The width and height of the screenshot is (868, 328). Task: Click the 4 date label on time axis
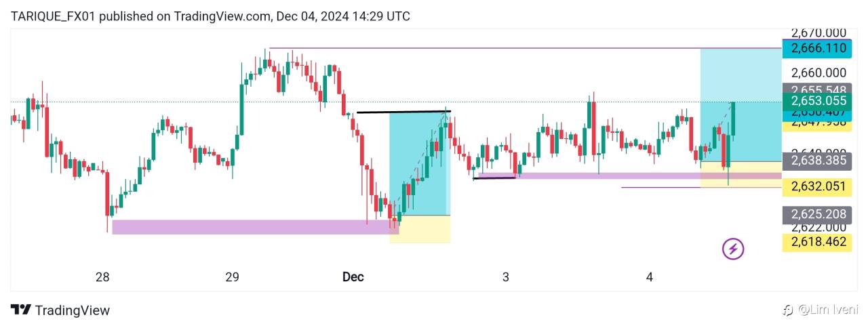pyautogui.click(x=650, y=276)
